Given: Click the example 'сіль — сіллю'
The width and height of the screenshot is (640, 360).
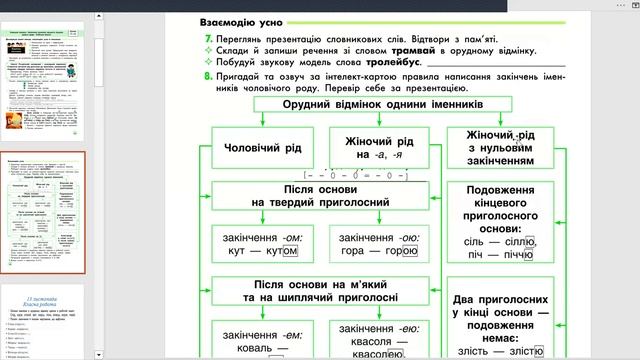Looking at the screenshot, I should point(500,242).
